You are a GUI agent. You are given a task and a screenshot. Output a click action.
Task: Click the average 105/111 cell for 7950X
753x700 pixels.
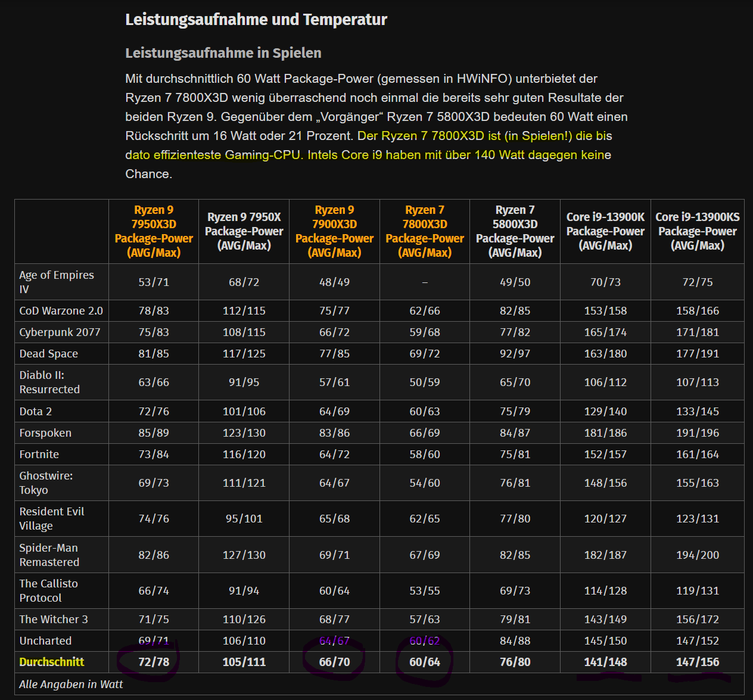pos(244,662)
